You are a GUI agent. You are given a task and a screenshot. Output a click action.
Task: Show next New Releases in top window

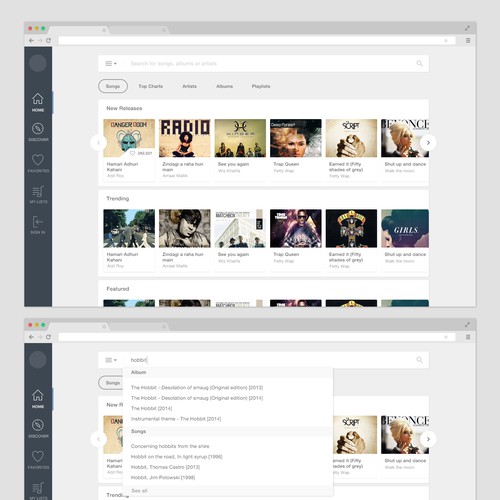[428, 143]
